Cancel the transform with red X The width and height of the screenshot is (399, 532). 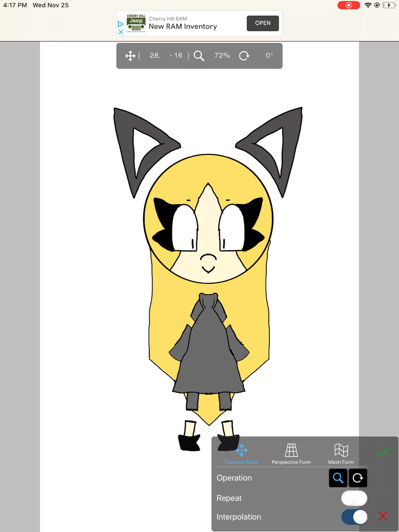[x=383, y=516]
